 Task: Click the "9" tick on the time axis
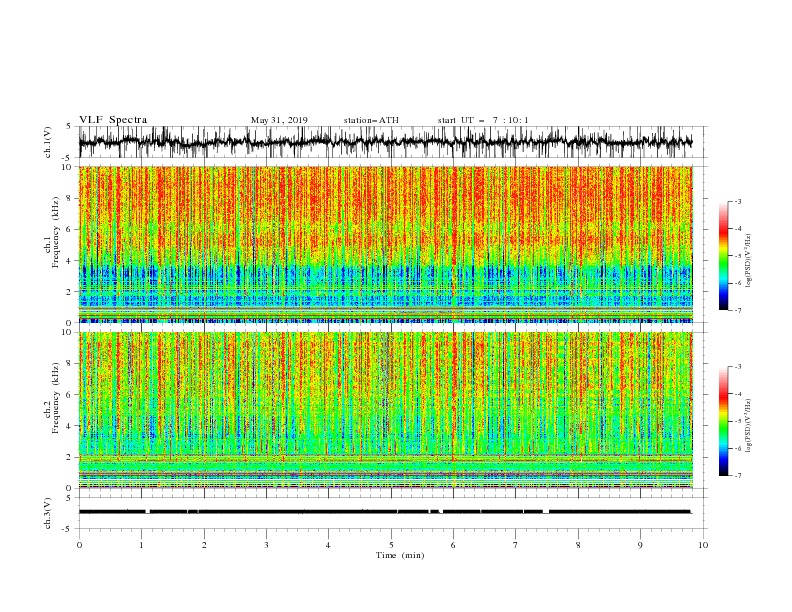coord(640,545)
